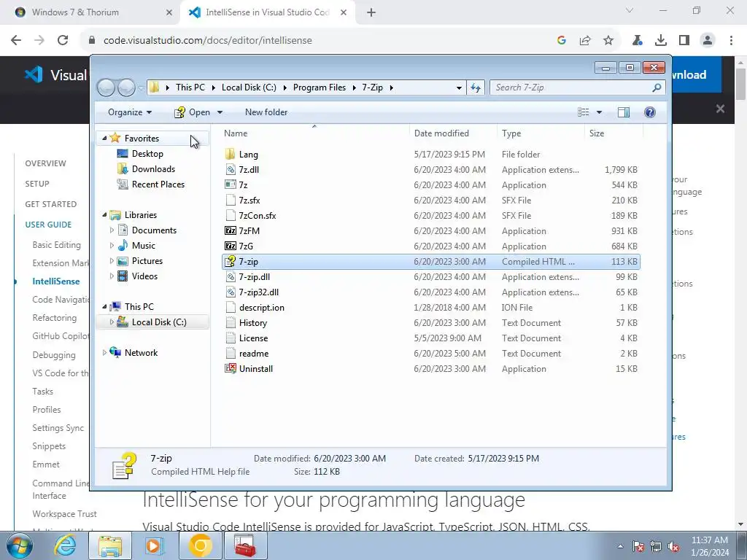Select the 7zG application icon
The width and height of the screenshot is (747, 560).
tap(230, 246)
